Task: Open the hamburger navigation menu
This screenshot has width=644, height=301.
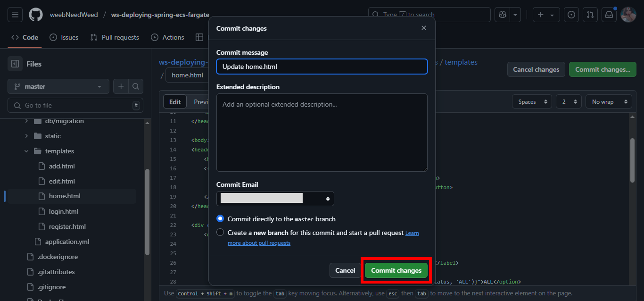Action: click(x=15, y=15)
